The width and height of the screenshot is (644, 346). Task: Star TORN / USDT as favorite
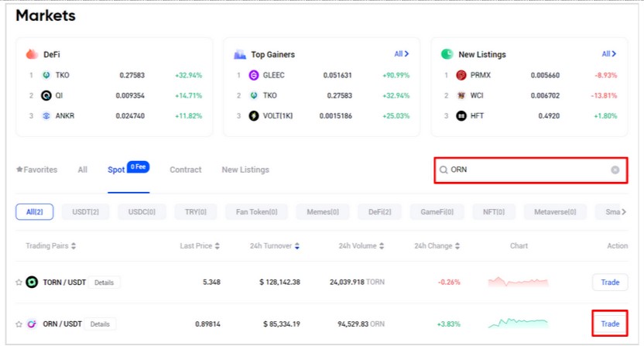point(19,283)
